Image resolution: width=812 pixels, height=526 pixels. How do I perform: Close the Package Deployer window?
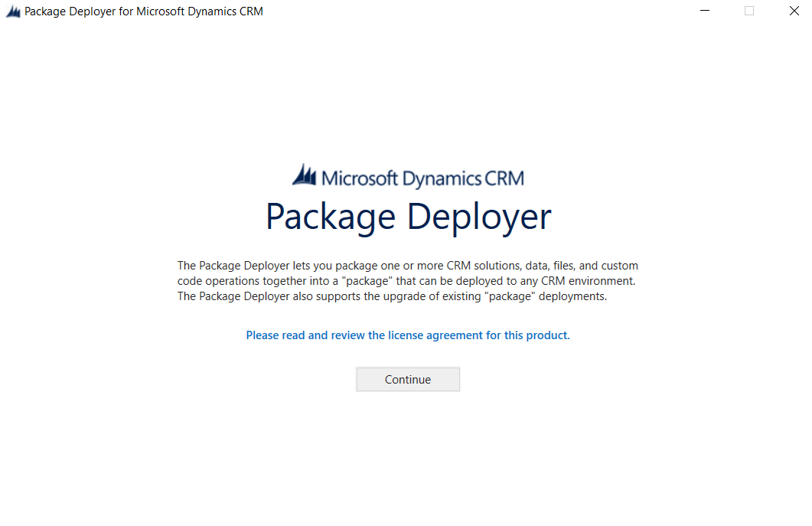pos(794,11)
